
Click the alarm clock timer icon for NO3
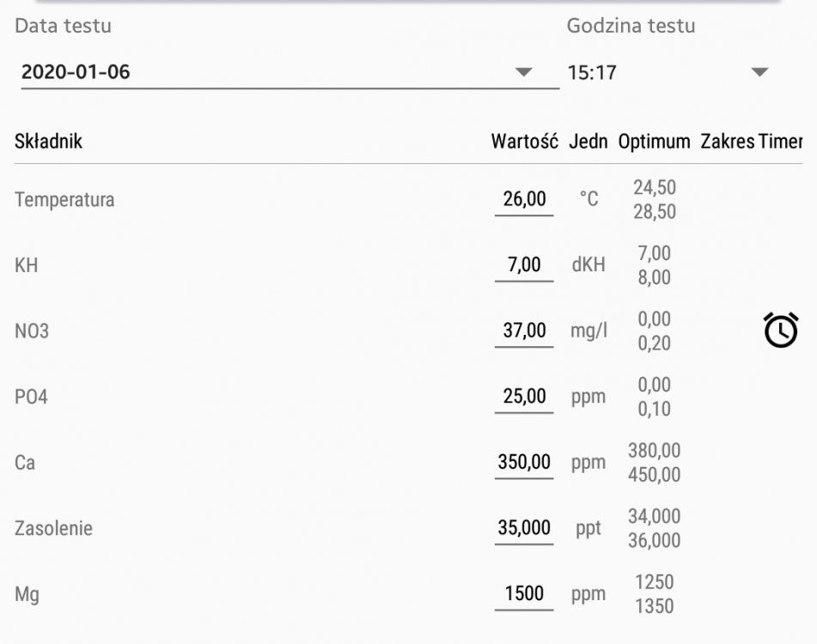(780, 331)
